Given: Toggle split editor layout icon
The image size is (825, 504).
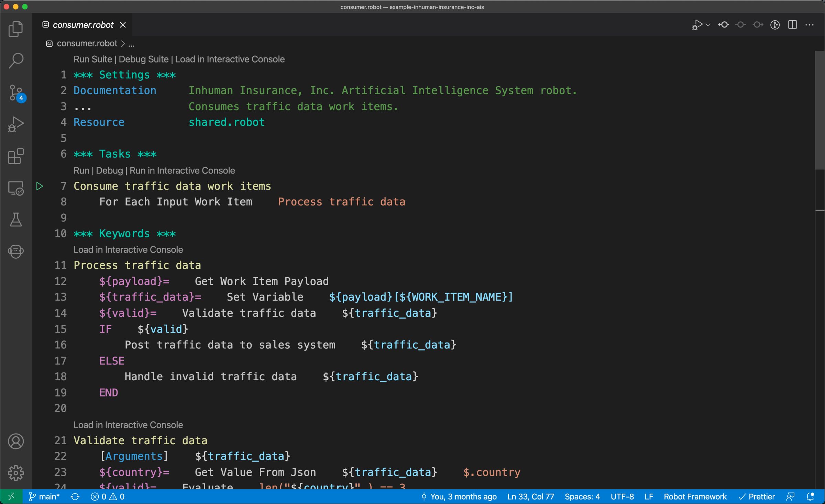Looking at the screenshot, I should [x=792, y=25].
